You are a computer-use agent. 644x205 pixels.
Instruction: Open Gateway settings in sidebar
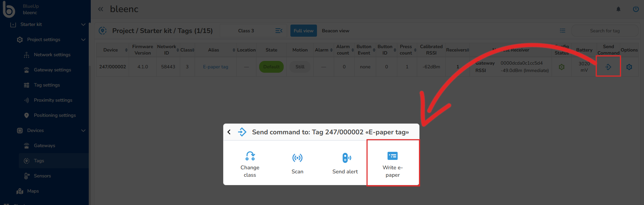click(x=52, y=70)
